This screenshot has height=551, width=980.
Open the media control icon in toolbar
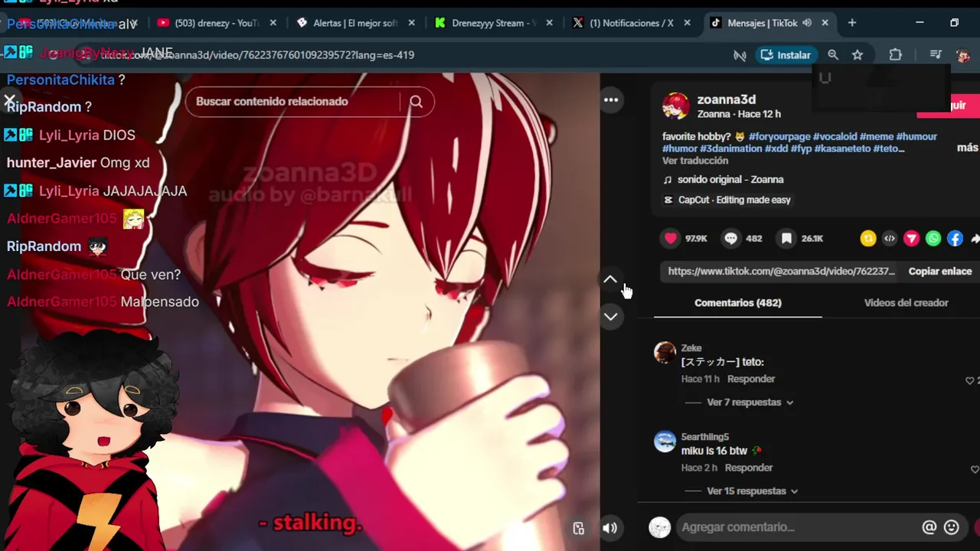(936, 55)
